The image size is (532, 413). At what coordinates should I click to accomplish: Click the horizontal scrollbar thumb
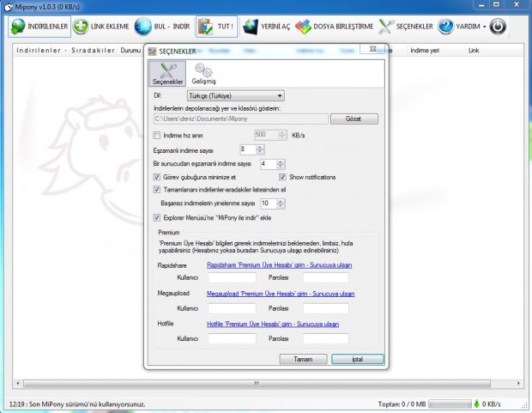(x=257, y=383)
